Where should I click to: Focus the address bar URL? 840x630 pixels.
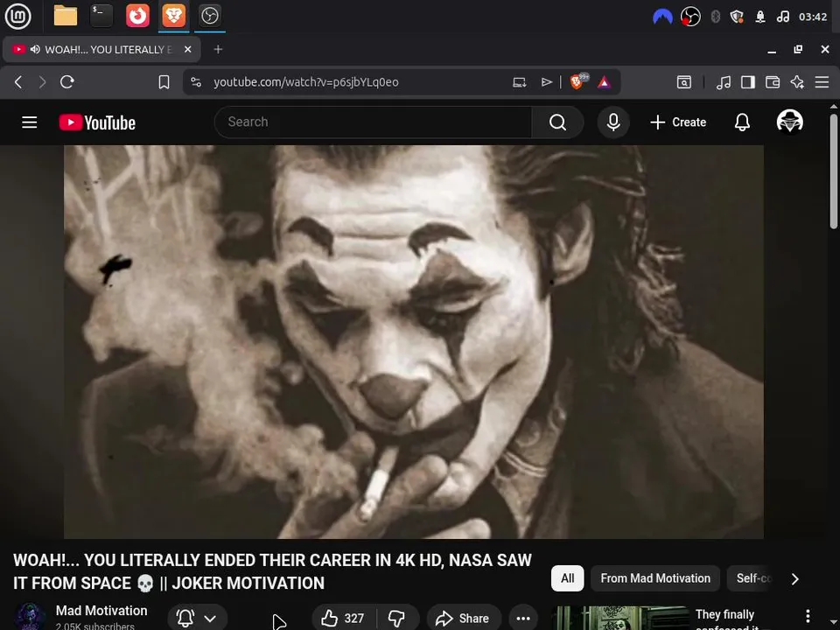tap(306, 82)
